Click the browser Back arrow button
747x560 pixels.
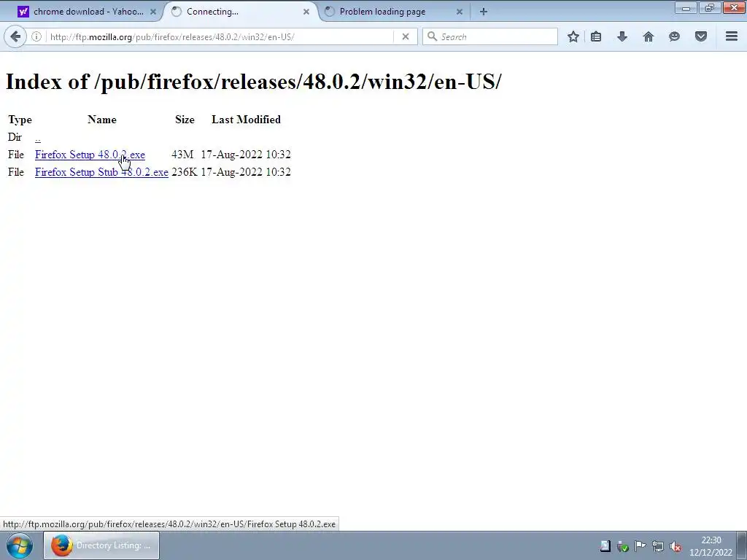tap(15, 36)
